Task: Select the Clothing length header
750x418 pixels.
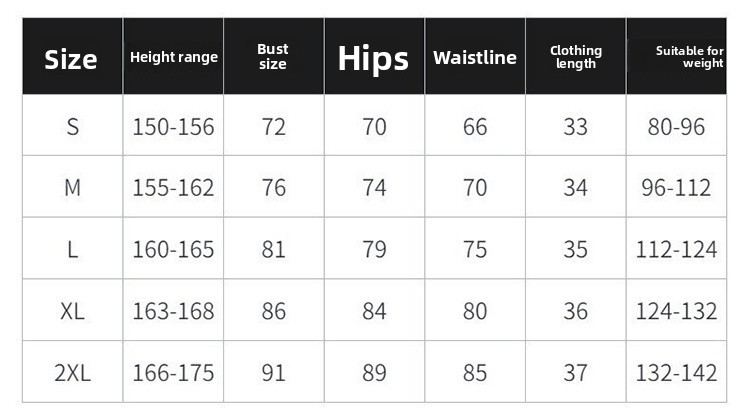Action: 576,57
